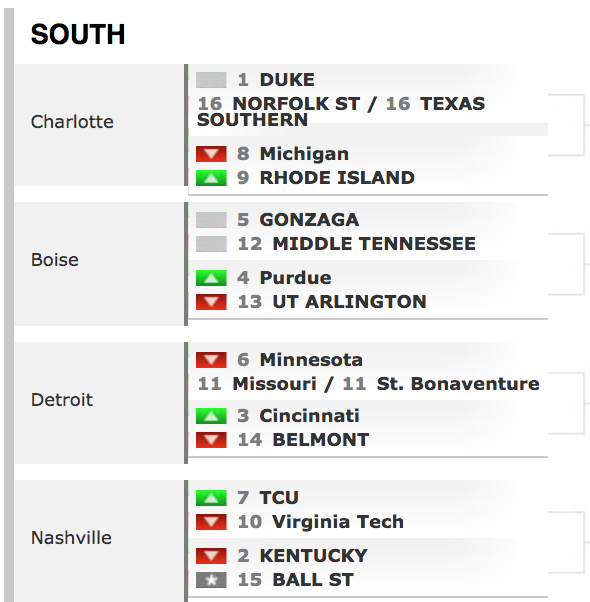Select the Gonzaga team name
590x602 pixels.
(x=309, y=220)
